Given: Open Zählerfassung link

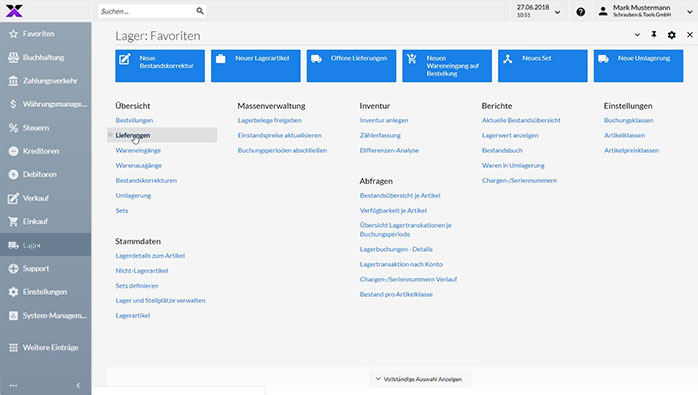Looking at the screenshot, I should (x=380, y=135).
